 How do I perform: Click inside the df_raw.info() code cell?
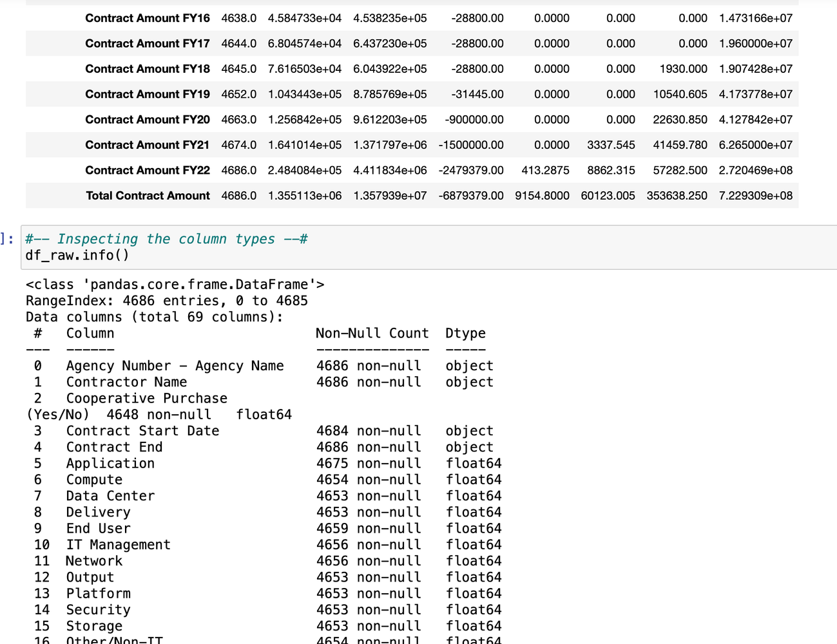(x=387, y=256)
